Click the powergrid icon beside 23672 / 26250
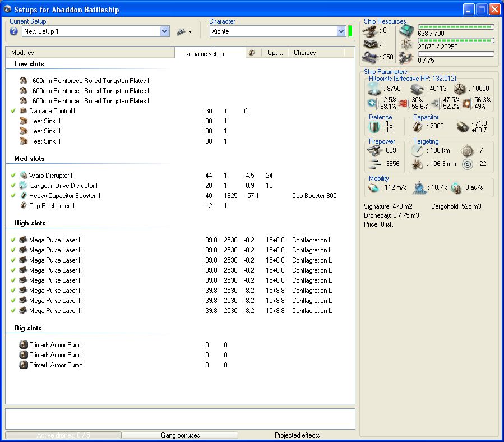The width and height of the screenshot is (504, 442). click(406, 44)
